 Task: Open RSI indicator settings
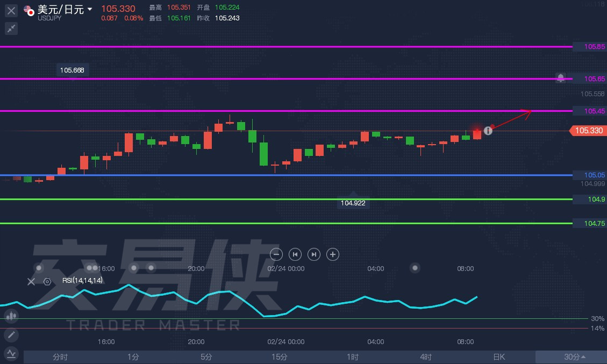pyautogui.click(x=47, y=282)
